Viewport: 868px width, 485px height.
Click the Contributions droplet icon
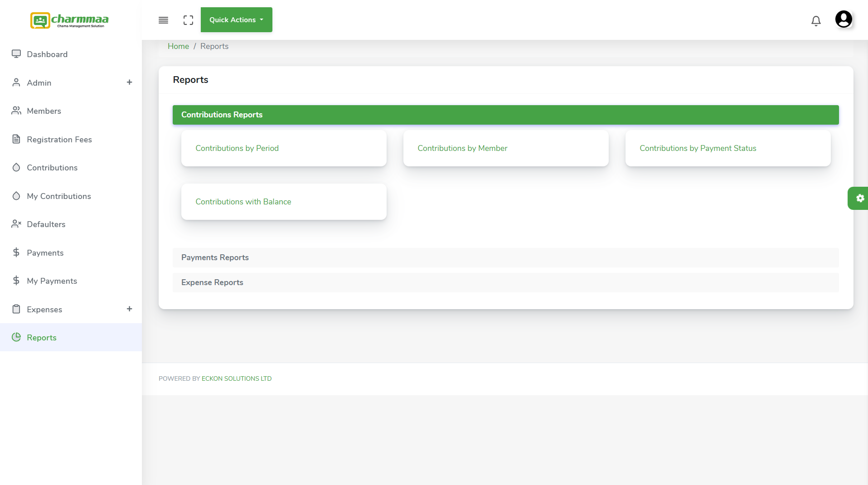(16, 167)
